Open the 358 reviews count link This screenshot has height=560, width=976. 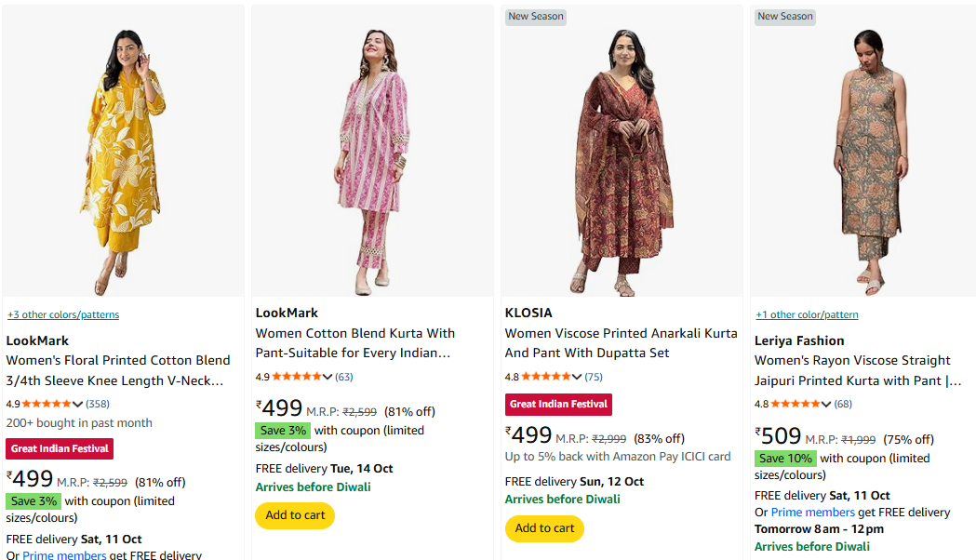[x=98, y=404]
